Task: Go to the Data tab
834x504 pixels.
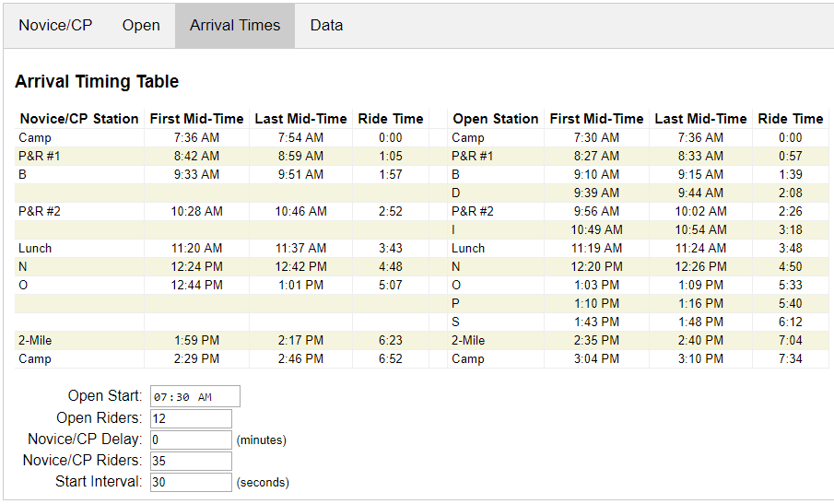Action: (326, 26)
